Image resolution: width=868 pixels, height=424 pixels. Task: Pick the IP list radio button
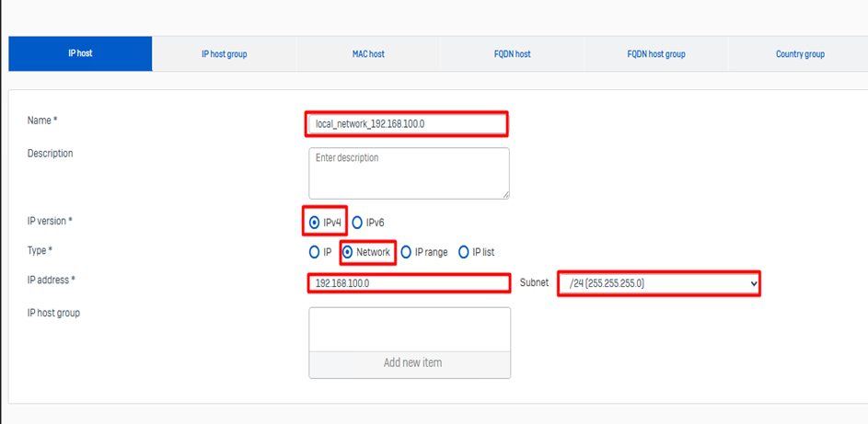(463, 252)
